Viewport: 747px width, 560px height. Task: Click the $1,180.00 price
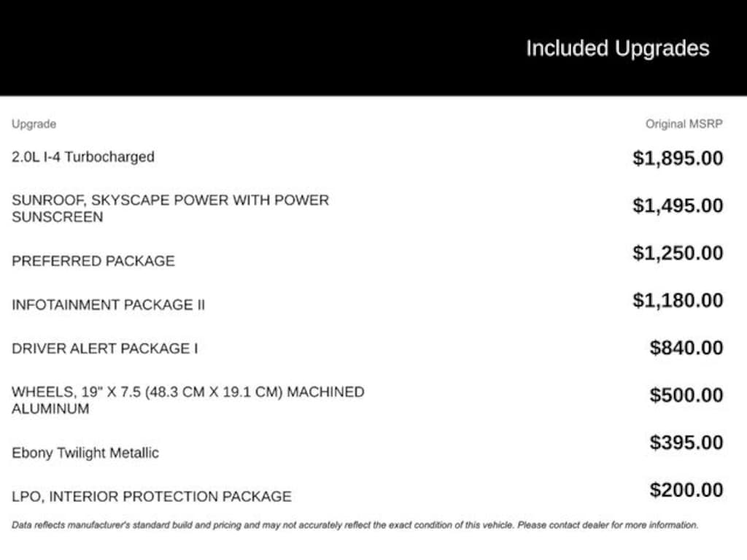pos(678,300)
